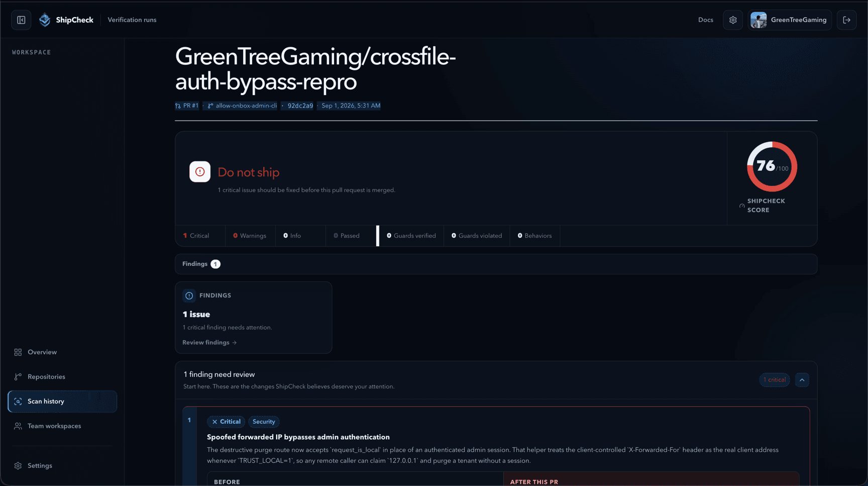
Task: Click the sign-out icon button
Action: click(846, 20)
